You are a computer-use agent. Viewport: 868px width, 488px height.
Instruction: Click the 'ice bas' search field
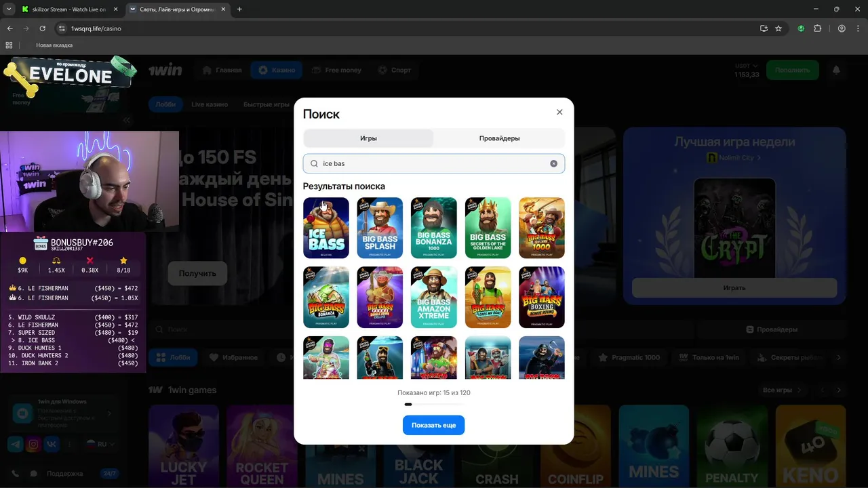click(433, 163)
